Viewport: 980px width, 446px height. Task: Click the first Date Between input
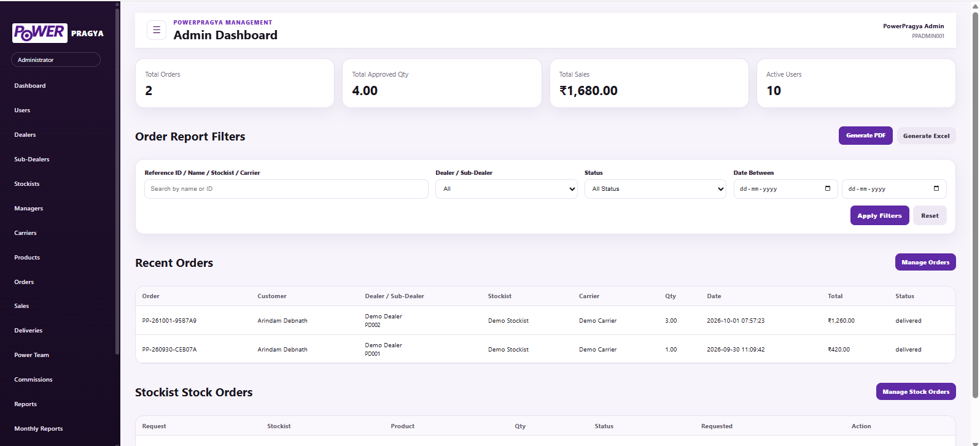[x=785, y=189]
